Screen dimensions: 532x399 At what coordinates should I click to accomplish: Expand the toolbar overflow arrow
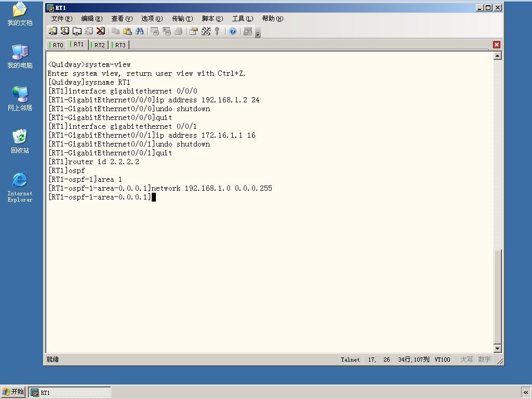258,34
